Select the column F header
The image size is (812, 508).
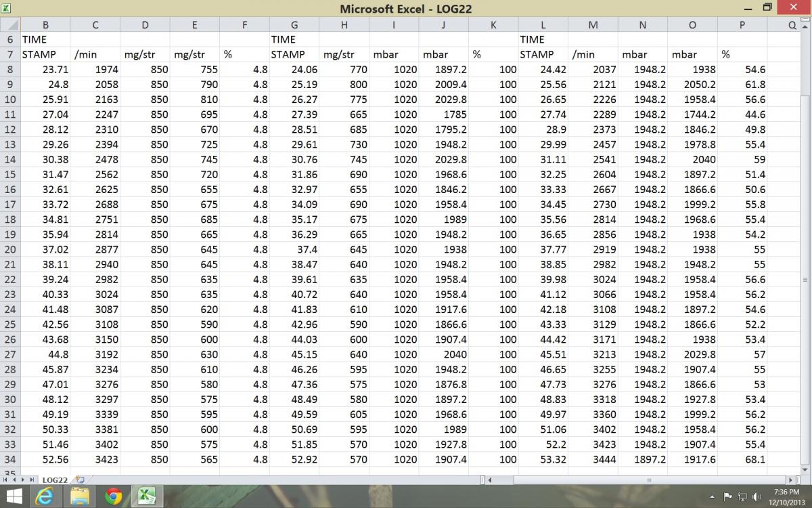244,25
